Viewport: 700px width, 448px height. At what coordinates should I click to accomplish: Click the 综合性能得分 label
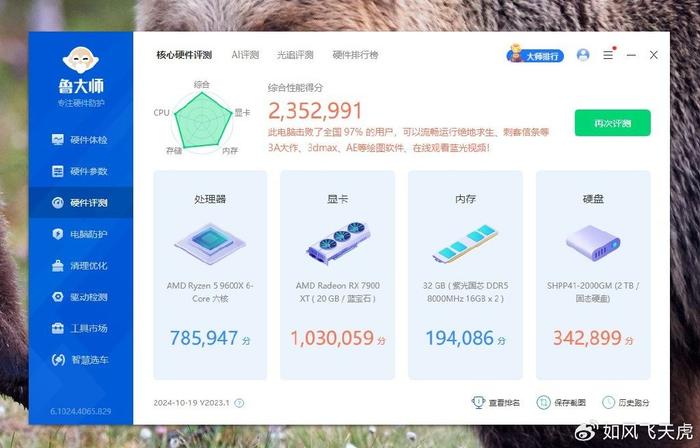pyautogui.click(x=295, y=88)
